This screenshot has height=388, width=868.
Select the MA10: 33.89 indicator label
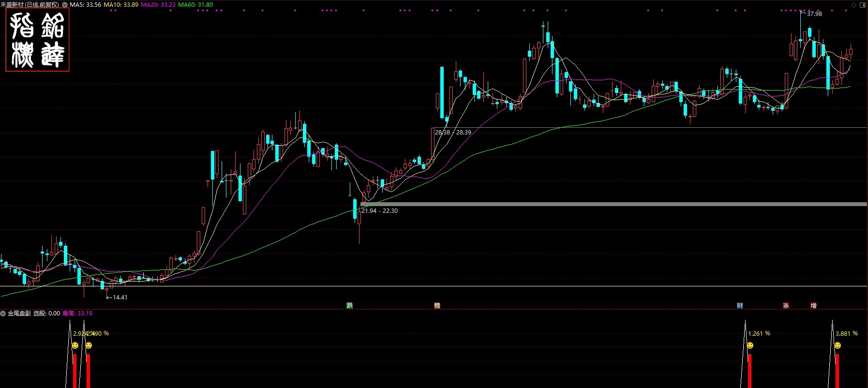(121, 5)
